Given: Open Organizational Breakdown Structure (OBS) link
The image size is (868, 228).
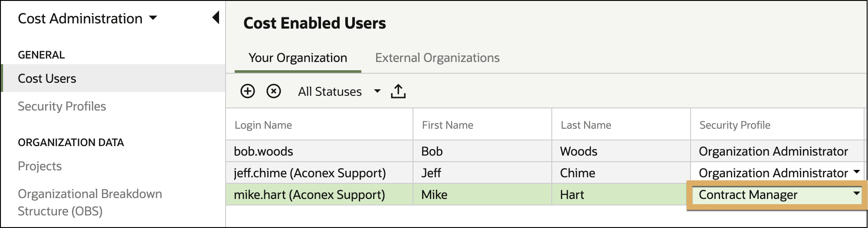Looking at the screenshot, I should pos(90,202).
